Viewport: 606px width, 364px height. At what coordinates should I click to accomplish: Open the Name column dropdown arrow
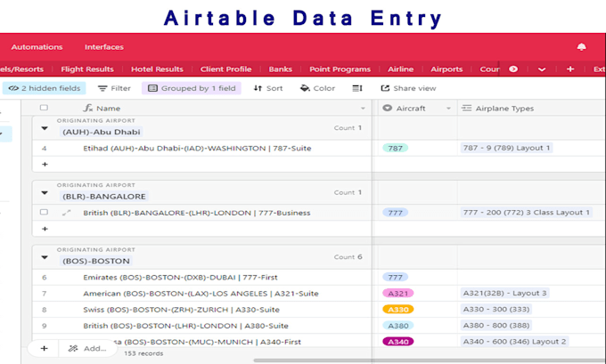point(363,109)
